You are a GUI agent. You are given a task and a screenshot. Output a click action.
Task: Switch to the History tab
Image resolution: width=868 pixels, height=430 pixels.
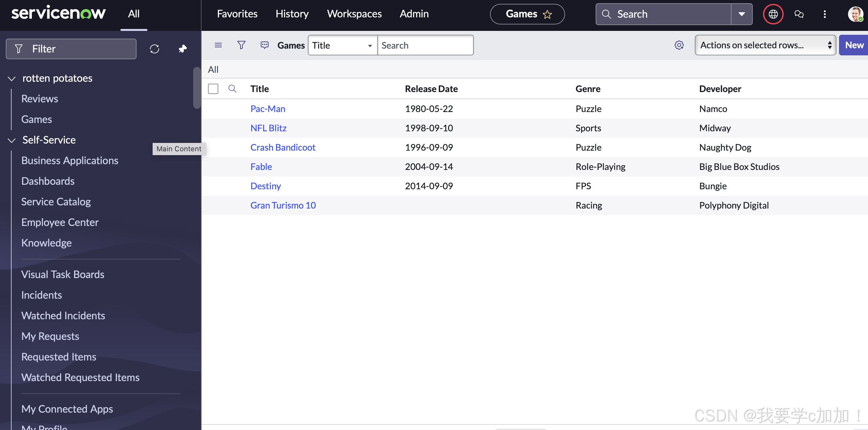pyautogui.click(x=292, y=14)
